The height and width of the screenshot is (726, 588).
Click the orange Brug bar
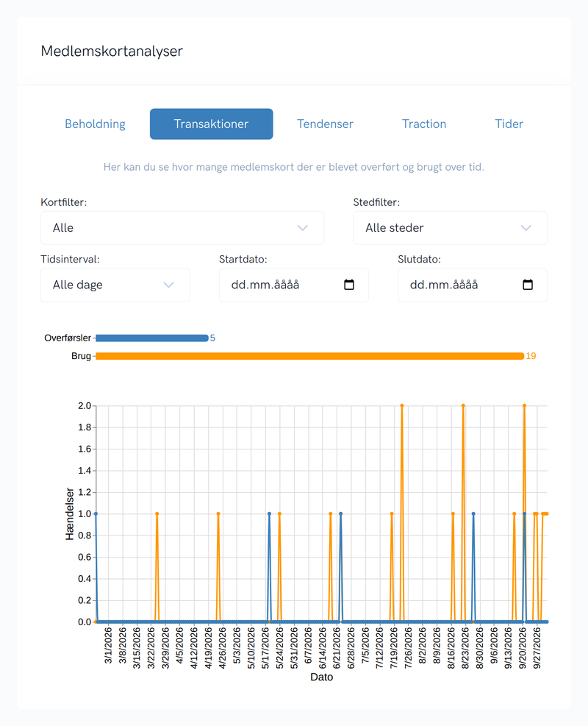[x=309, y=356]
